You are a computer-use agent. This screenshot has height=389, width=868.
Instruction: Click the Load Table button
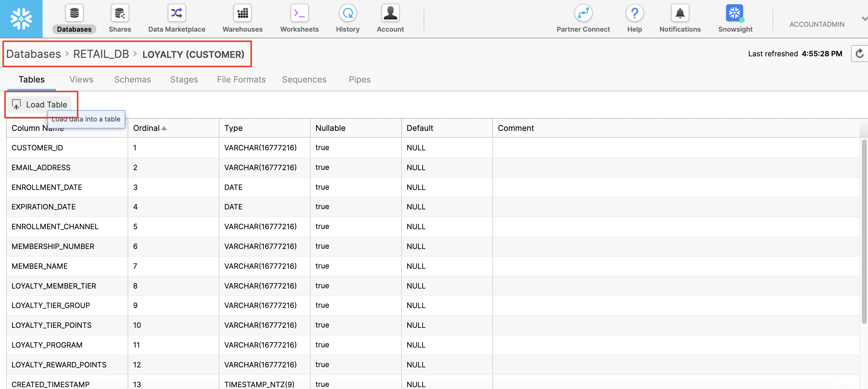pyautogui.click(x=42, y=104)
